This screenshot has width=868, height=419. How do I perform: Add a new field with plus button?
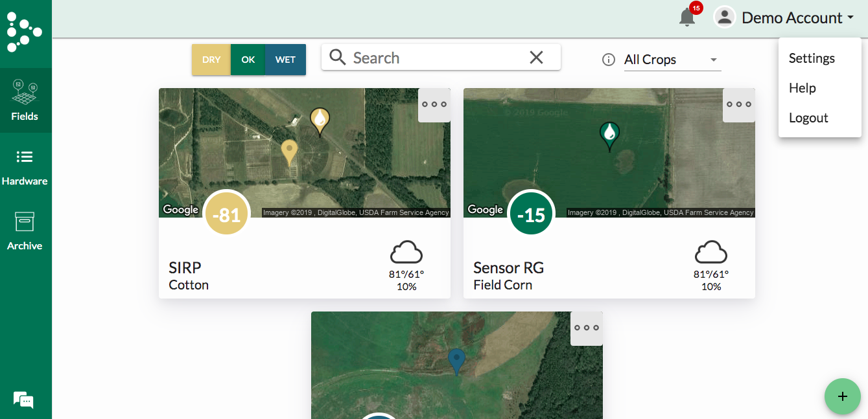[843, 396]
